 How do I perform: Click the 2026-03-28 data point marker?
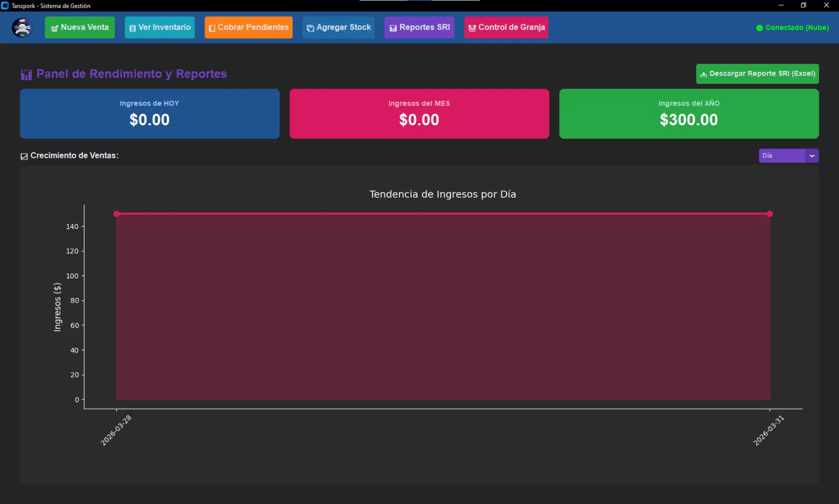[x=116, y=213]
